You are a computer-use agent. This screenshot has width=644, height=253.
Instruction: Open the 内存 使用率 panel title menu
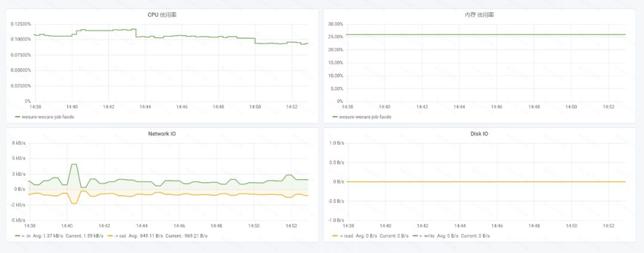[479, 15]
